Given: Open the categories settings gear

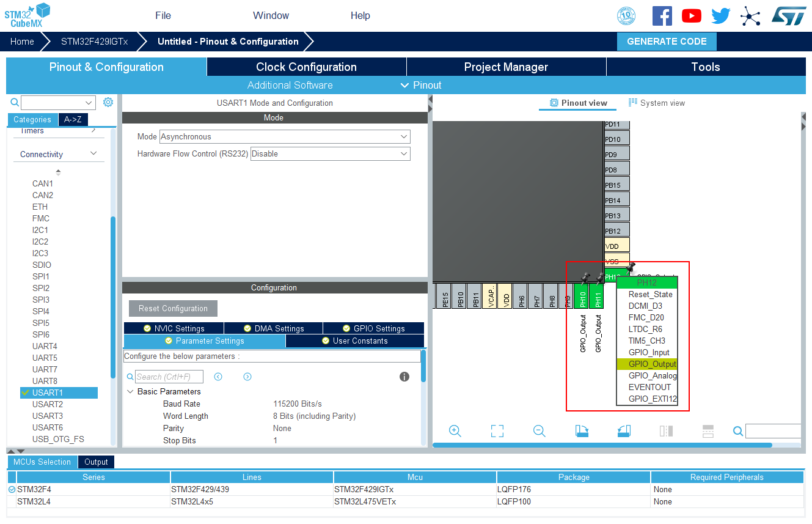Looking at the screenshot, I should tap(108, 102).
